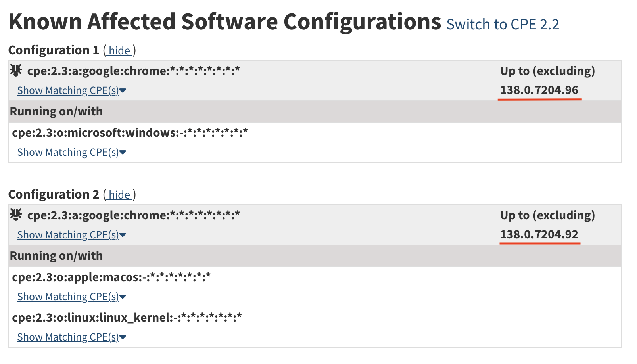The width and height of the screenshot is (637, 364).
Task: Open the Switch to CPE 2.2 link
Action: 503,24
